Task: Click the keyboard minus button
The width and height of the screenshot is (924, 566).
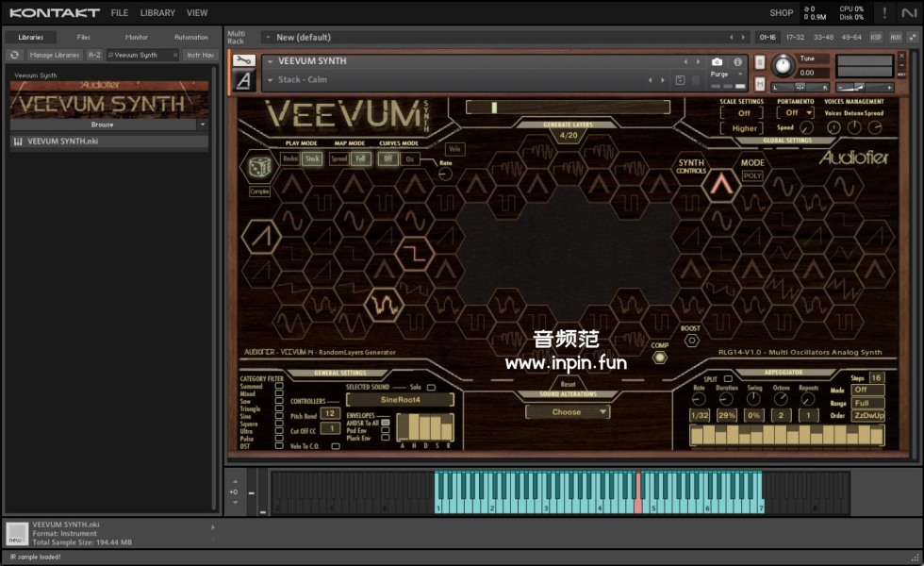Action: [x=251, y=492]
